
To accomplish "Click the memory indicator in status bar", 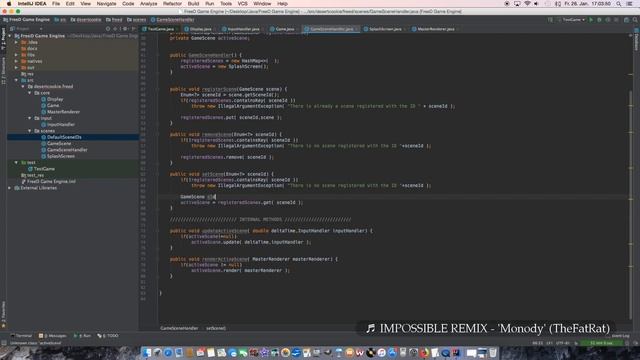I will (x=602, y=343).
